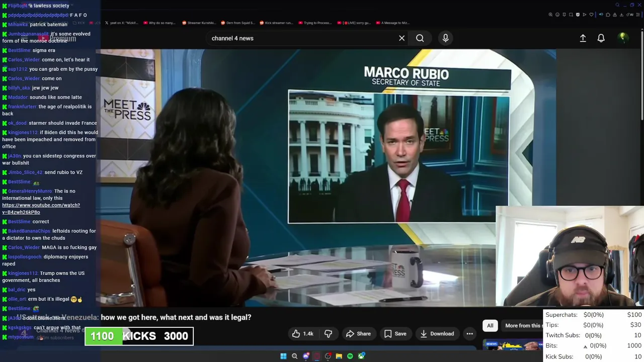This screenshot has width=644, height=362.
Task: Click the Twitch Subs goal row
Action: [594, 335]
